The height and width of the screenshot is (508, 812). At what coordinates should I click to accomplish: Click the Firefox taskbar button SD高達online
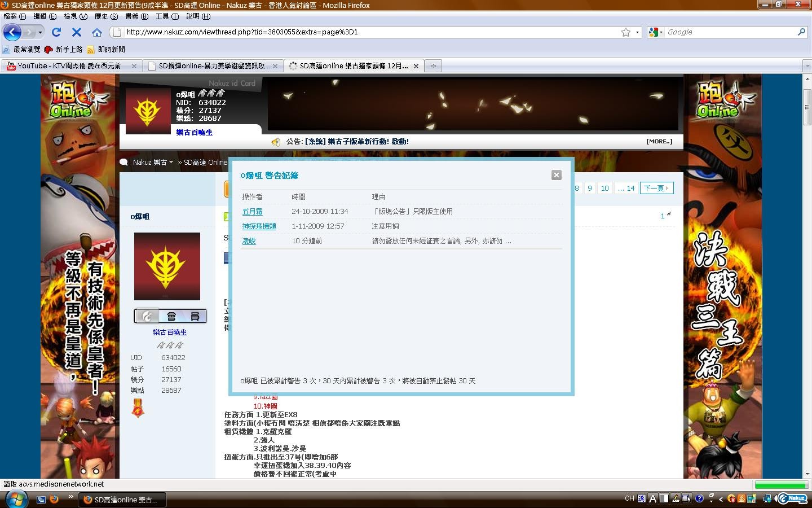coord(121,500)
